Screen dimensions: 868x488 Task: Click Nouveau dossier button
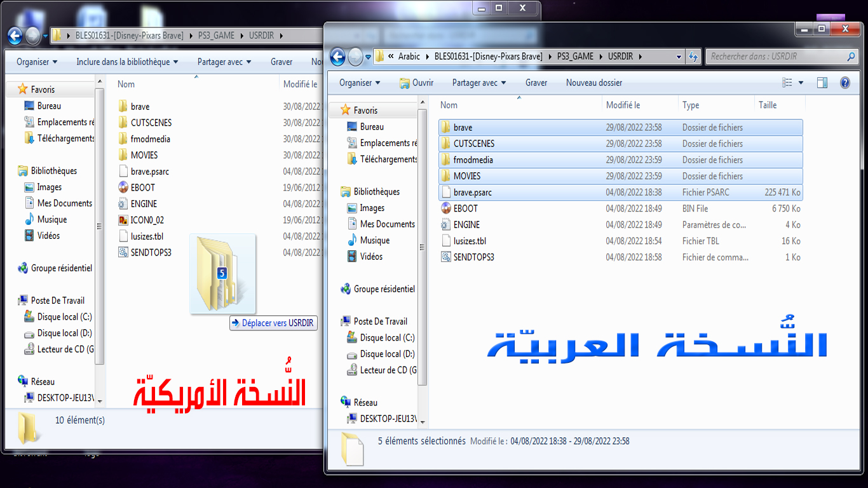pos(593,83)
